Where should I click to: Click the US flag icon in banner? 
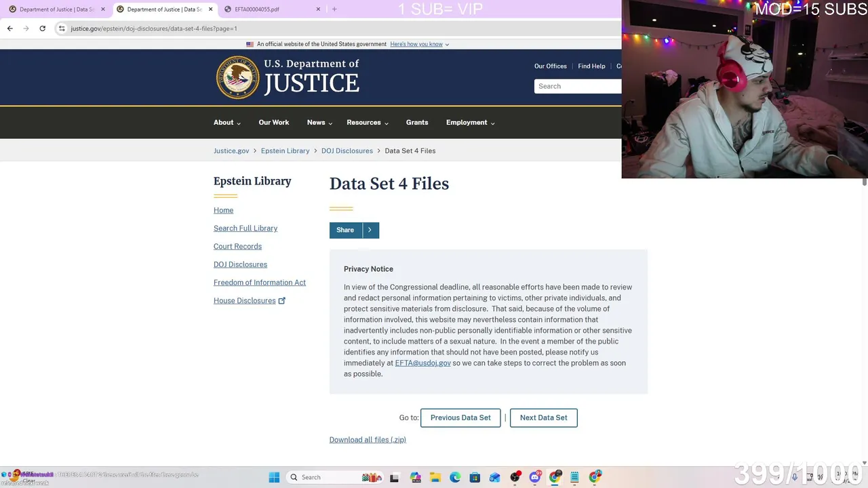click(250, 44)
